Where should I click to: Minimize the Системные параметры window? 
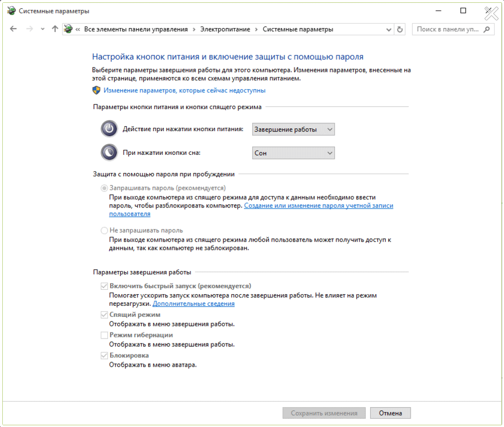pos(438,11)
